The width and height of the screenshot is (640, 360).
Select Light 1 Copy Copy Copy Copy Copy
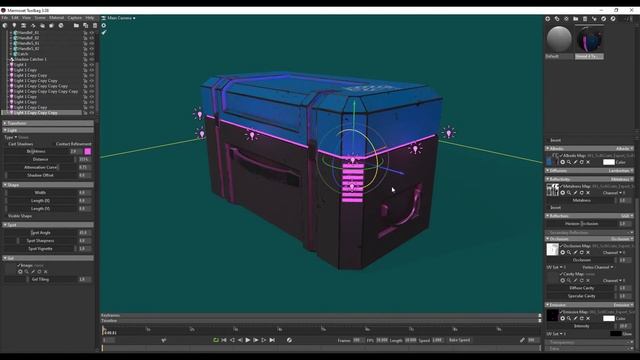pos(46,91)
